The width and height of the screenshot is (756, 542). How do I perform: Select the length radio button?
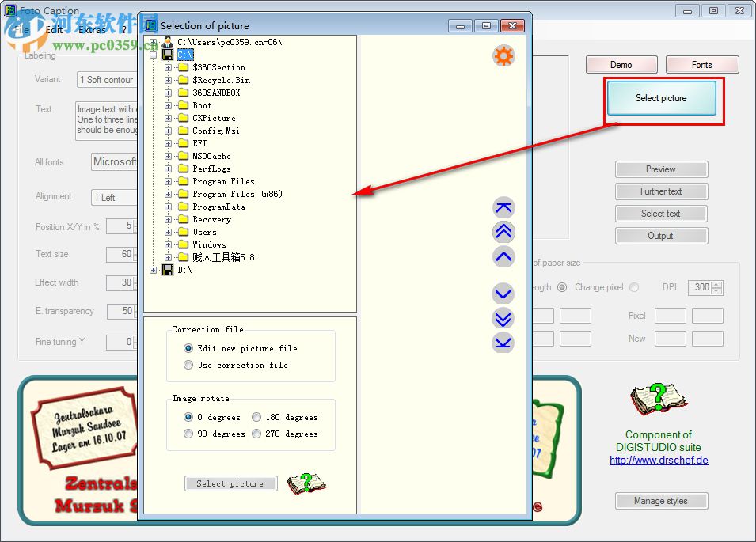pos(562,287)
